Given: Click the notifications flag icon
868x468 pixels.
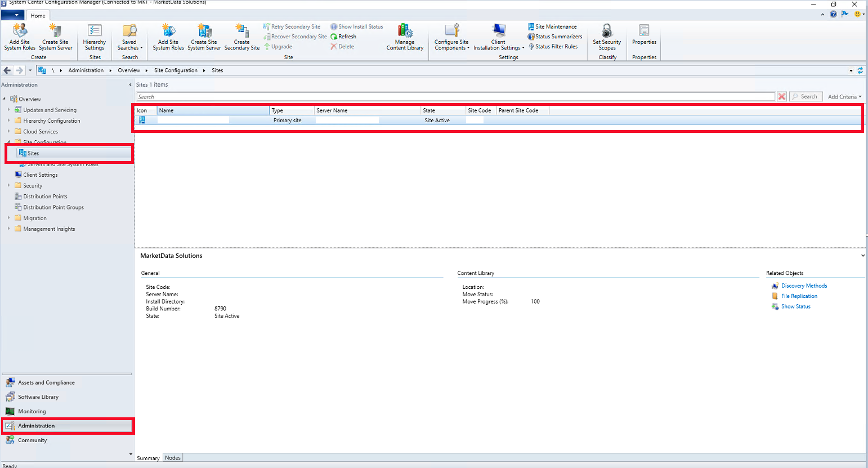Looking at the screenshot, I should pyautogui.click(x=845, y=14).
